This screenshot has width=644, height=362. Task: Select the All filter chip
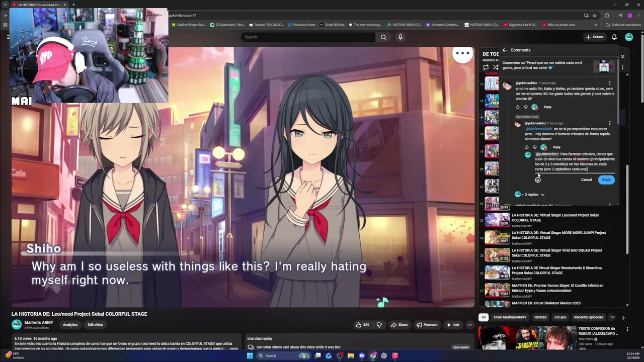coord(484,317)
